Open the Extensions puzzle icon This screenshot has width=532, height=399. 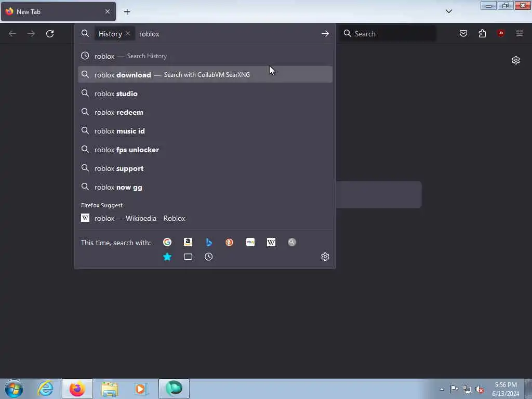[x=482, y=33]
